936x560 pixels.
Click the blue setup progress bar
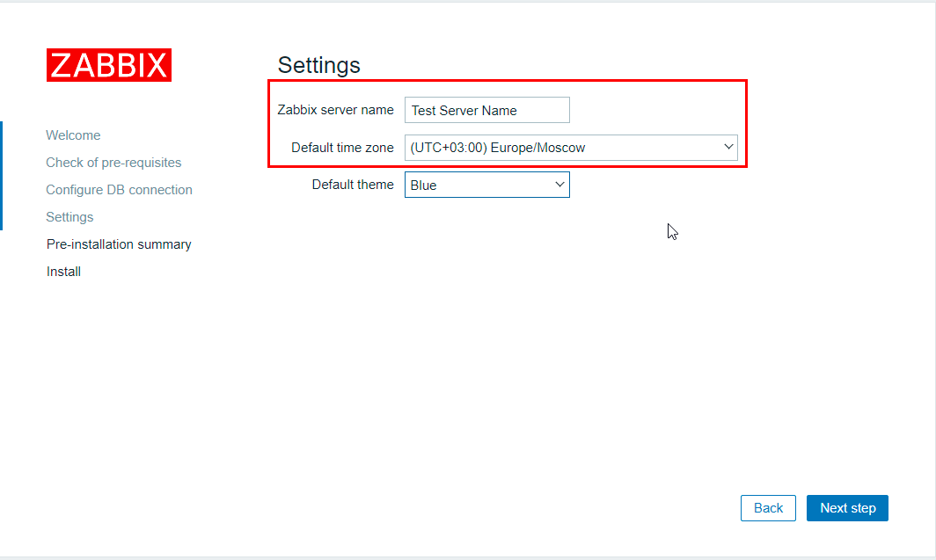click(x=2, y=176)
